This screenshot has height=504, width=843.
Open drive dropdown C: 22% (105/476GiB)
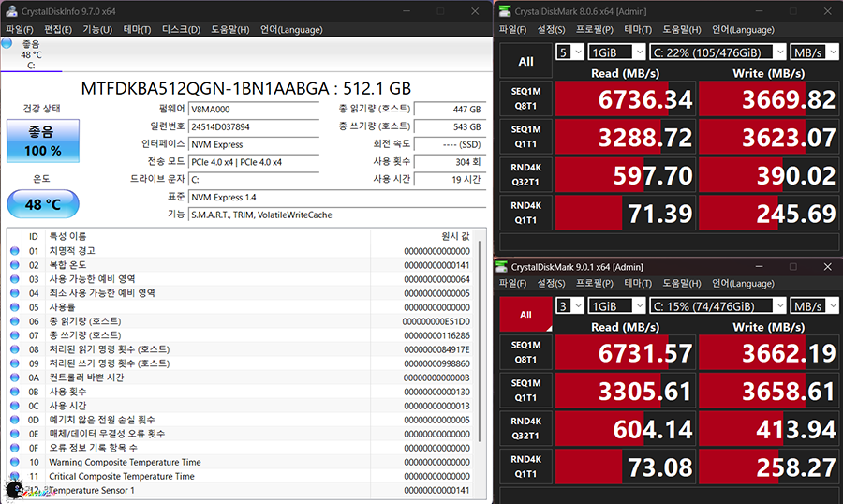717,52
